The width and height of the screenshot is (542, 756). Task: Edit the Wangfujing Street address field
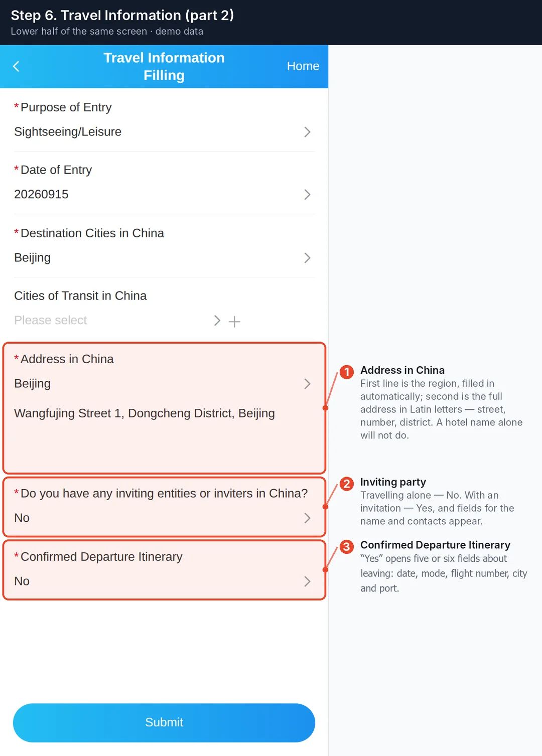pos(145,413)
